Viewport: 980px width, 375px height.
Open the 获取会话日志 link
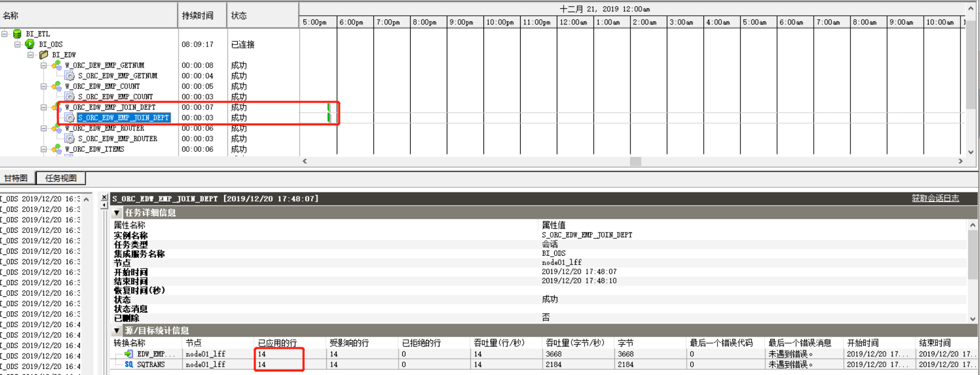click(x=935, y=198)
